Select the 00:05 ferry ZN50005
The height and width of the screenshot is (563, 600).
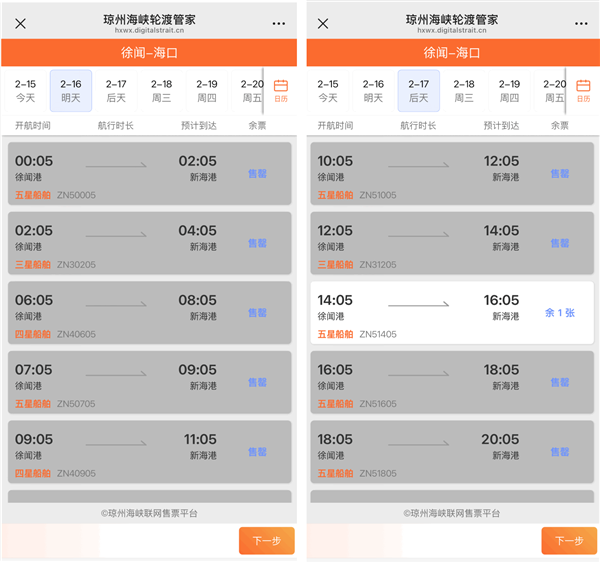point(149,174)
